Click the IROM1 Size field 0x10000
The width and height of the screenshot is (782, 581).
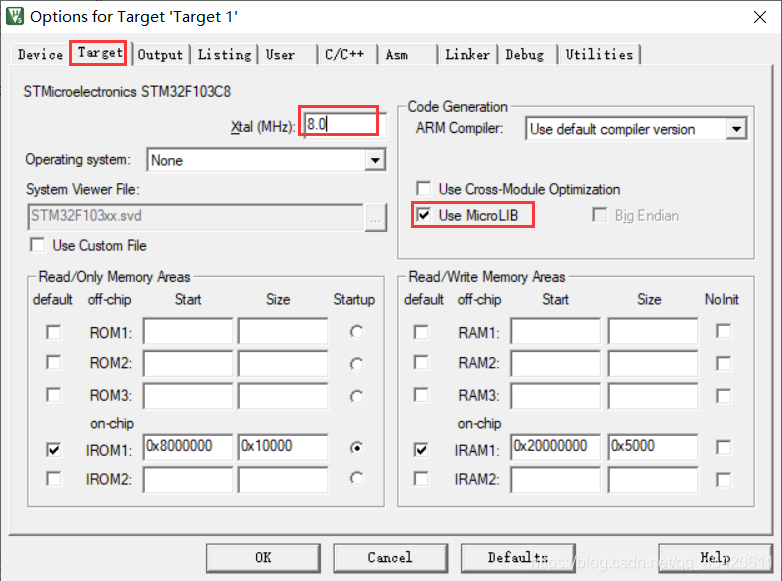[283, 447]
